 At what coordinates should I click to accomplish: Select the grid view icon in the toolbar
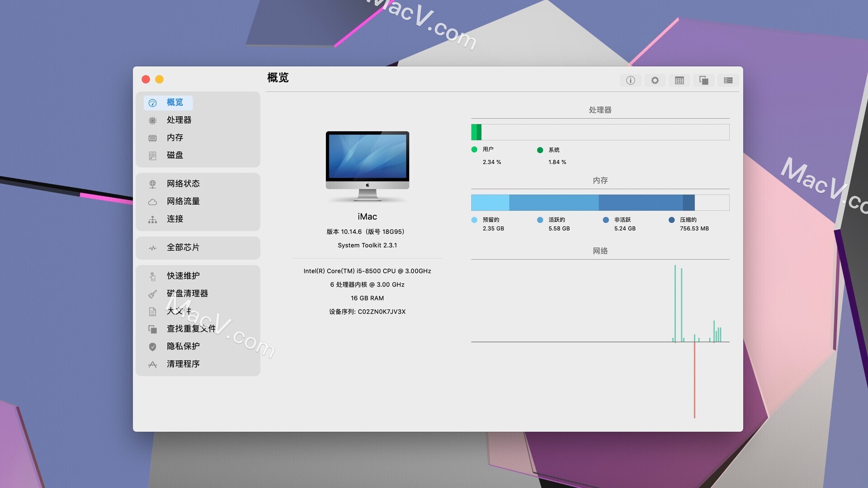point(679,80)
